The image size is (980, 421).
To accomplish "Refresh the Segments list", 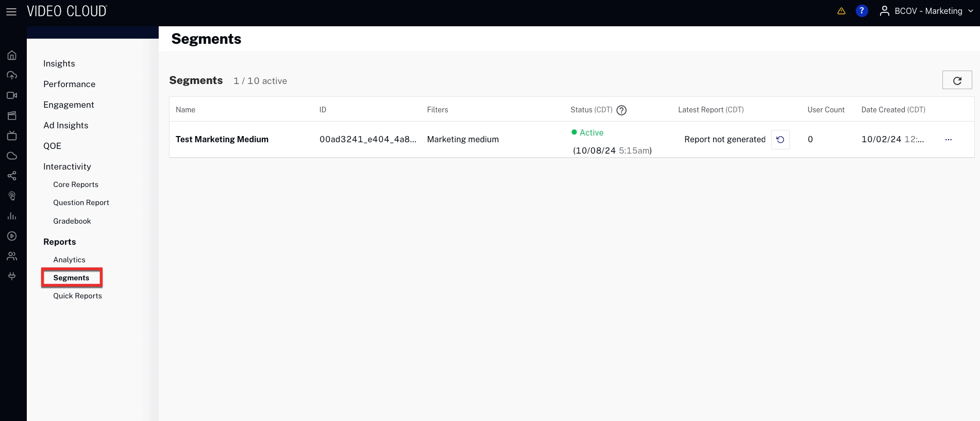I will [x=957, y=80].
